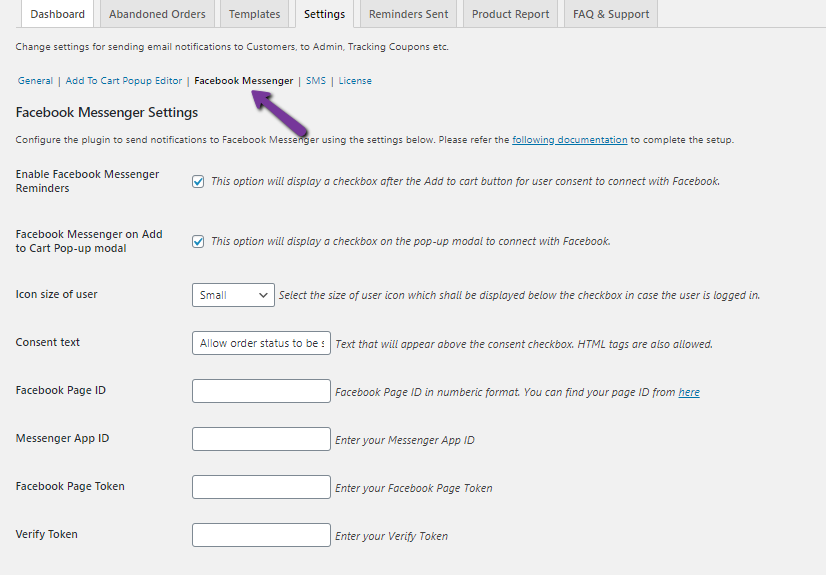Image resolution: width=826 pixels, height=575 pixels.
Task: Click into the Consent text field
Action: [x=261, y=343]
